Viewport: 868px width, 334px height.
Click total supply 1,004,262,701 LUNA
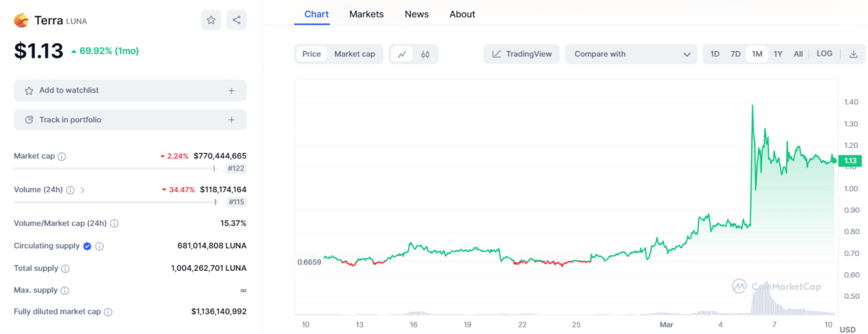point(209,268)
